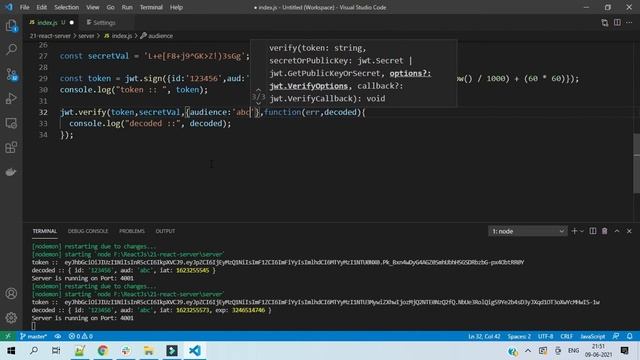Viewport: 640px width, 360px height.
Task: Open Windows taskbar search
Action: (x=34, y=351)
